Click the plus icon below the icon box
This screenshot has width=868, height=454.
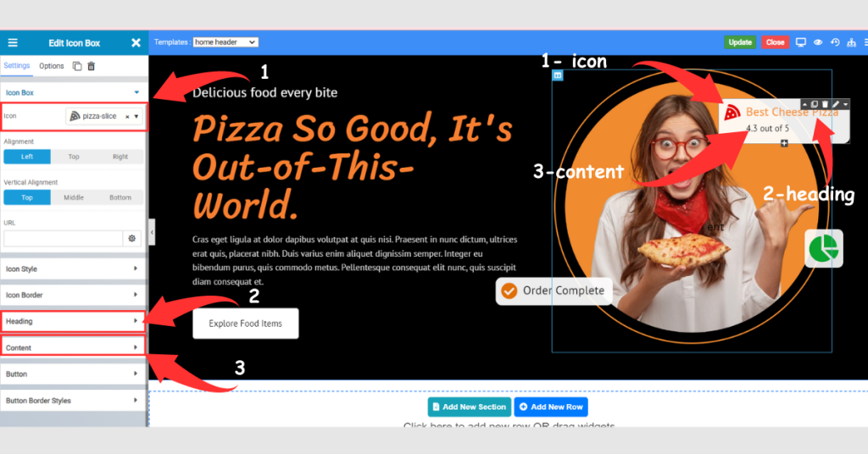pyautogui.click(x=784, y=143)
